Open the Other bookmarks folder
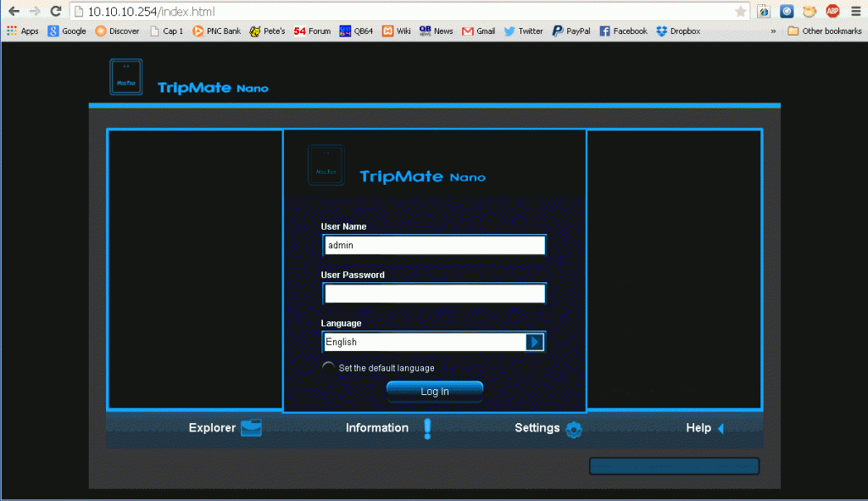The height and width of the screenshot is (501, 868). (824, 31)
